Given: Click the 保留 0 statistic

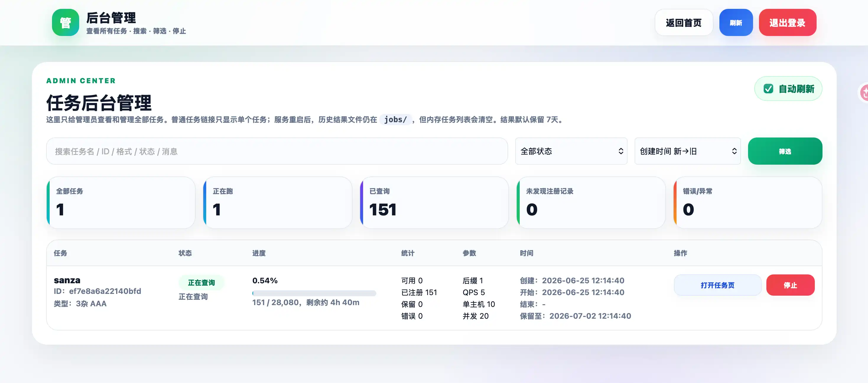Looking at the screenshot, I should click(x=412, y=304).
